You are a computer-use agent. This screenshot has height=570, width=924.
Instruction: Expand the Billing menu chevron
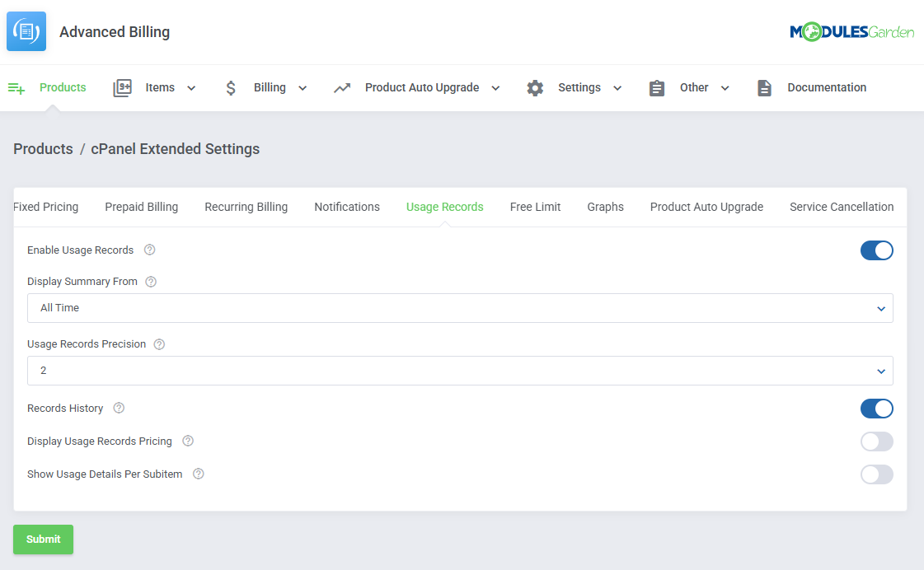303,88
